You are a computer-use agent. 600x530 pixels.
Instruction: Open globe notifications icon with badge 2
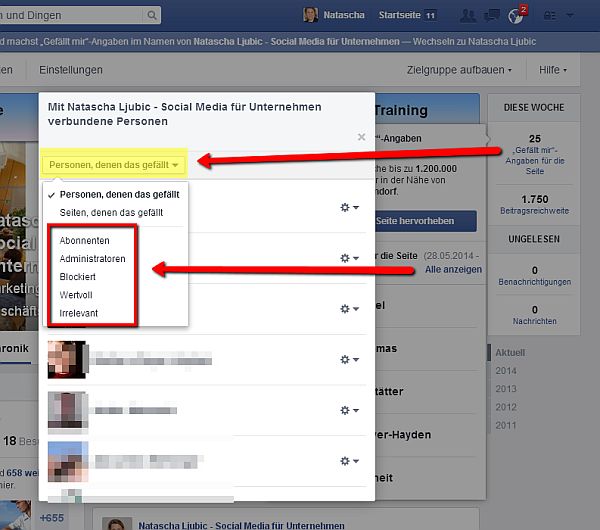516,16
